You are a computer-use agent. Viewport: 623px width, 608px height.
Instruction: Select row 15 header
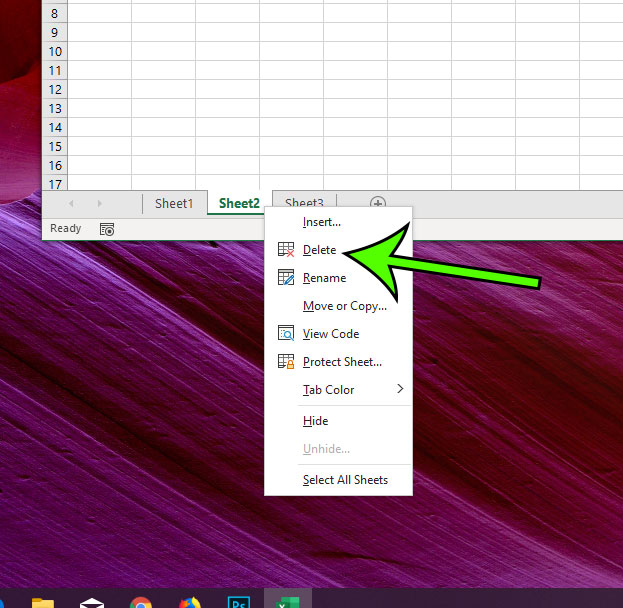coord(55,146)
